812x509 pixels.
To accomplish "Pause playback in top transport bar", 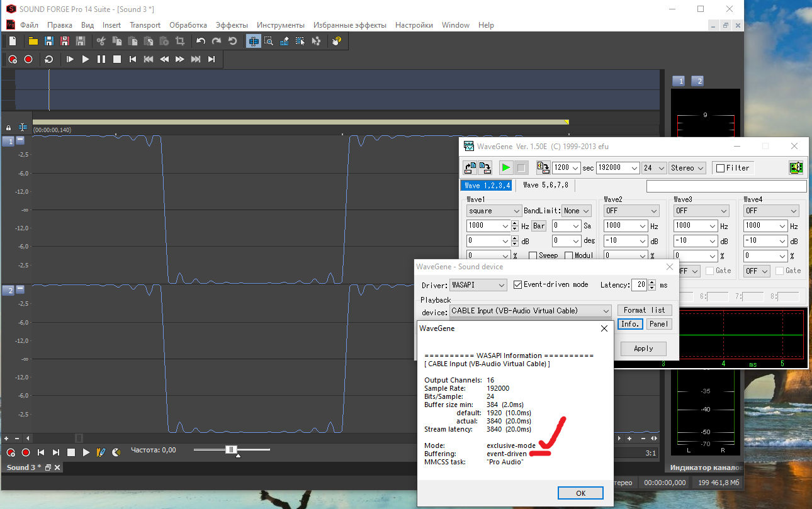I will pyautogui.click(x=101, y=59).
